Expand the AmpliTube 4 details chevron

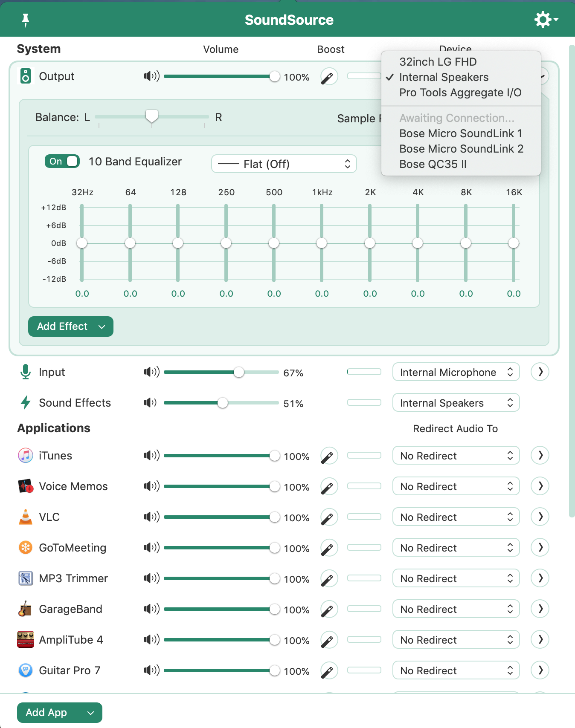[540, 640]
